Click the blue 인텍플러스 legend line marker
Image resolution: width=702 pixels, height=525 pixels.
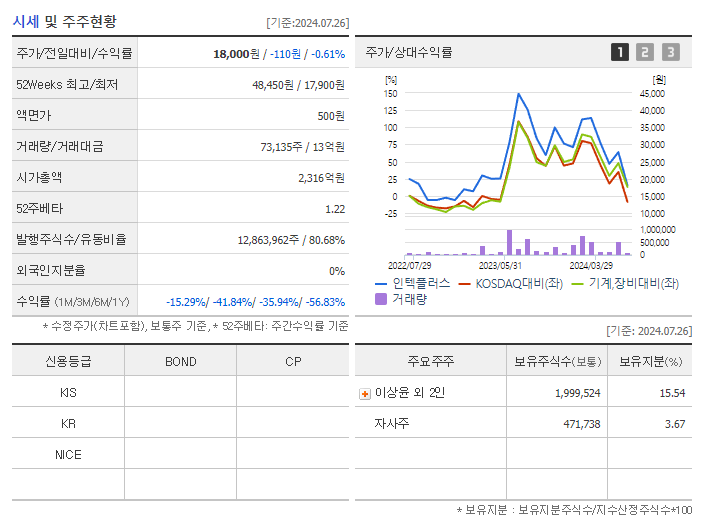(381, 284)
